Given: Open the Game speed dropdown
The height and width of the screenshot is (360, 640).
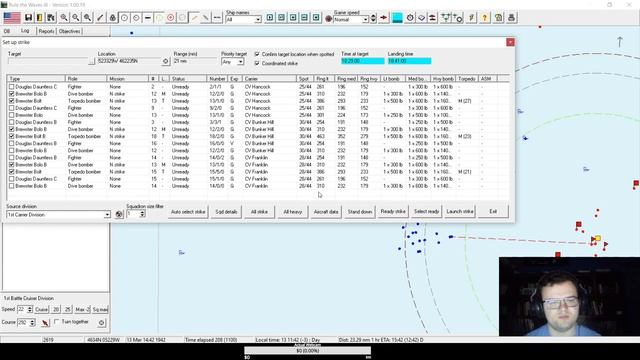Looking at the screenshot, I should pos(365,20).
